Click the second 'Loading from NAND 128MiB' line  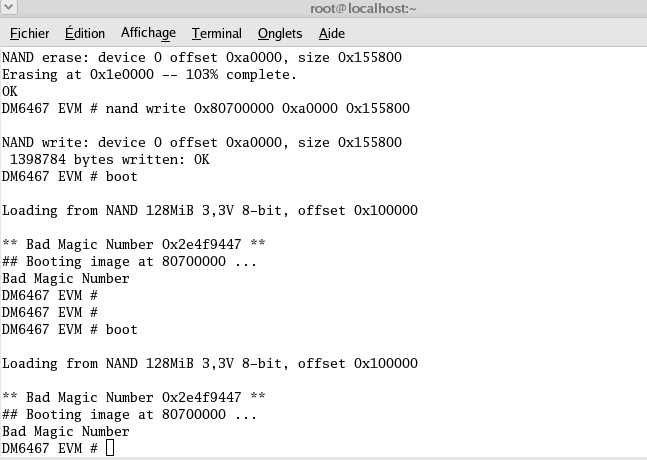point(210,363)
